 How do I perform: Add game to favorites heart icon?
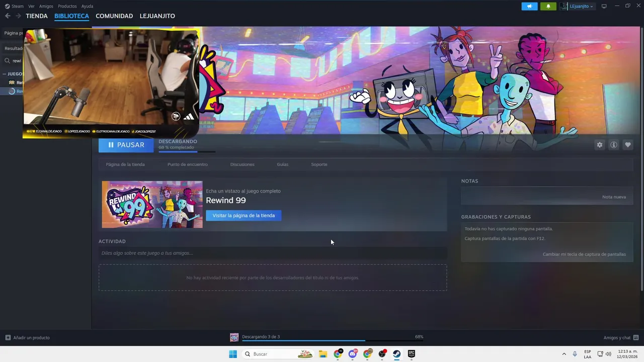(627, 145)
